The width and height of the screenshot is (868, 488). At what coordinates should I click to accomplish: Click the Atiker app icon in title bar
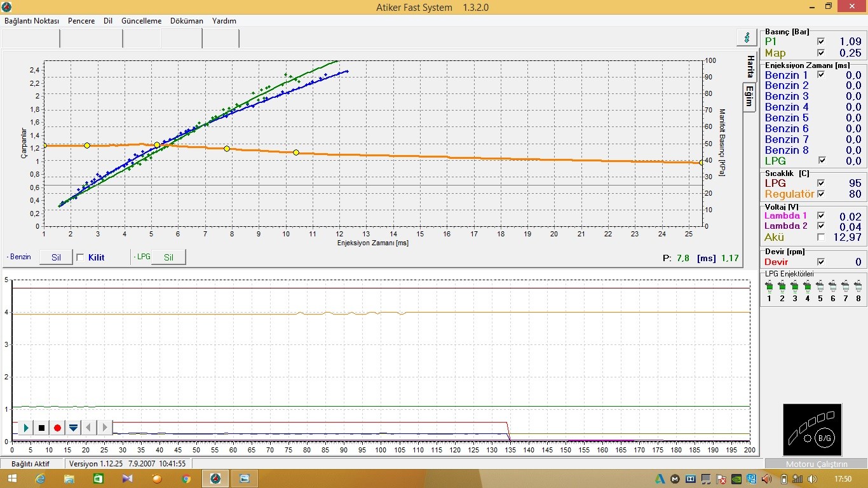click(x=6, y=6)
